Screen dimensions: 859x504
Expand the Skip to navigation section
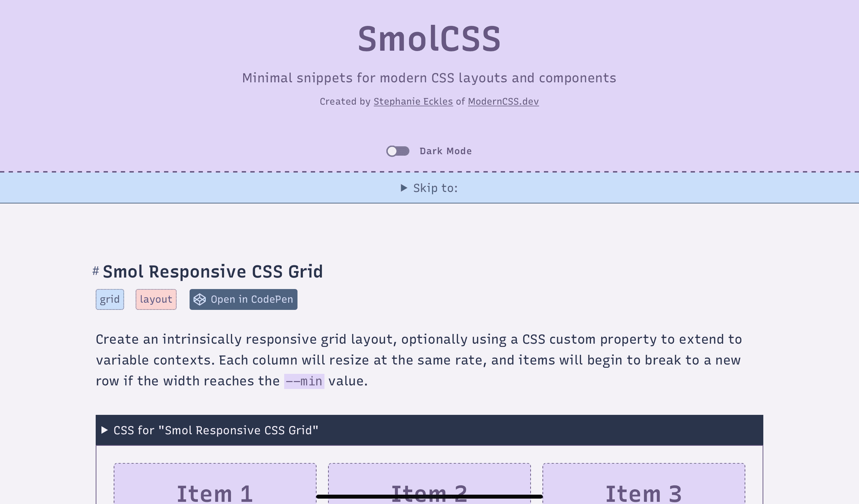pyautogui.click(x=429, y=188)
